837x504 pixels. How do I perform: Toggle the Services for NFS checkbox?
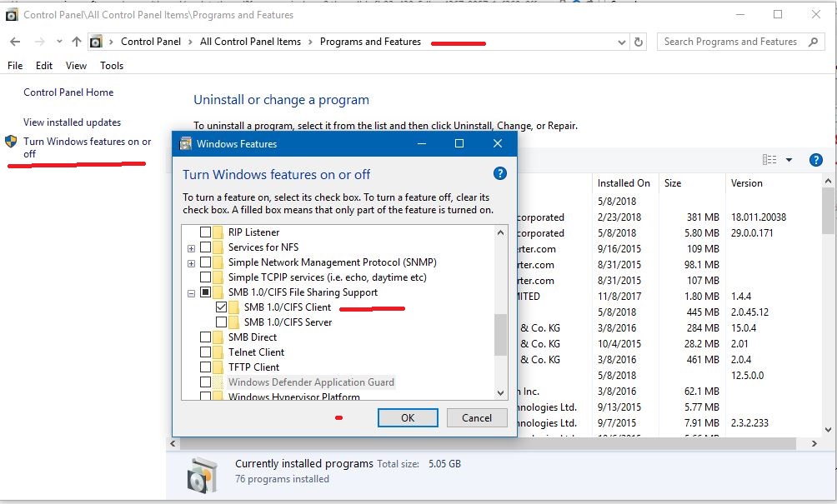206,247
